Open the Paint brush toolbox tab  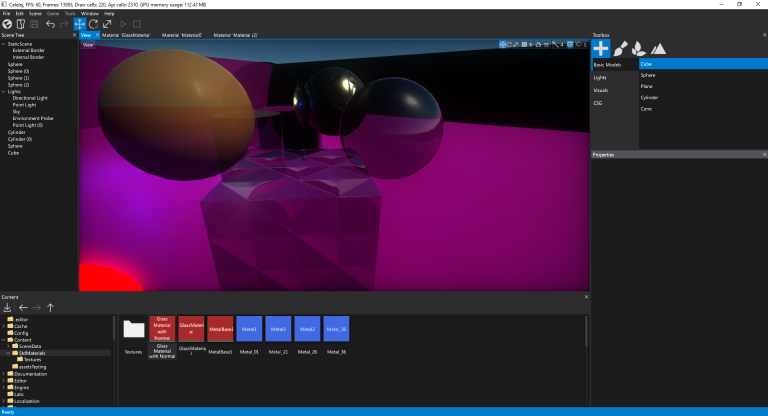[621, 47]
